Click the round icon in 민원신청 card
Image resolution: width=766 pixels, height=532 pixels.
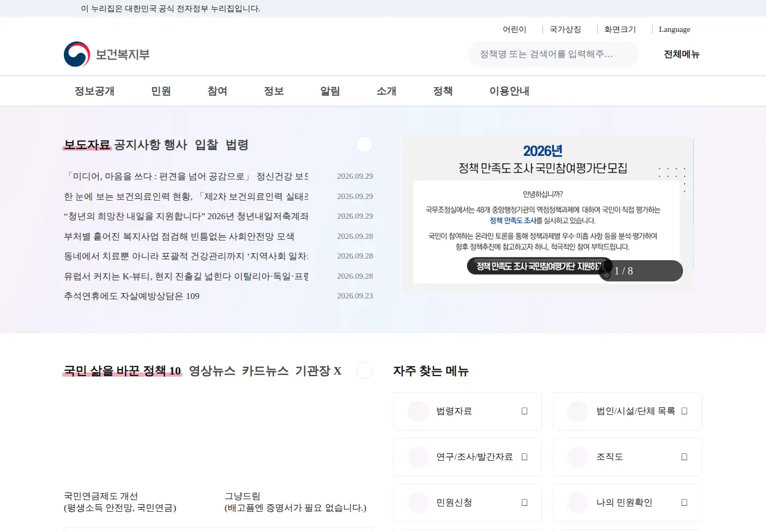(x=418, y=503)
